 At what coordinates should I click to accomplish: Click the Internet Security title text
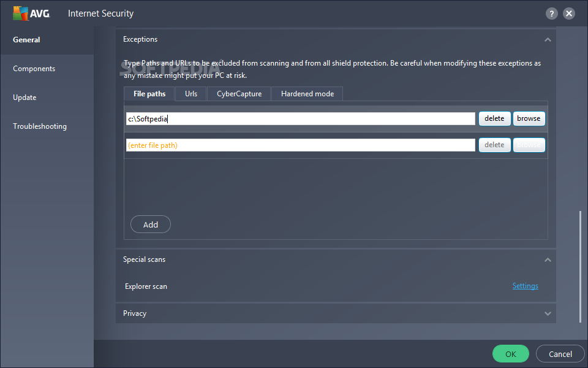click(100, 13)
